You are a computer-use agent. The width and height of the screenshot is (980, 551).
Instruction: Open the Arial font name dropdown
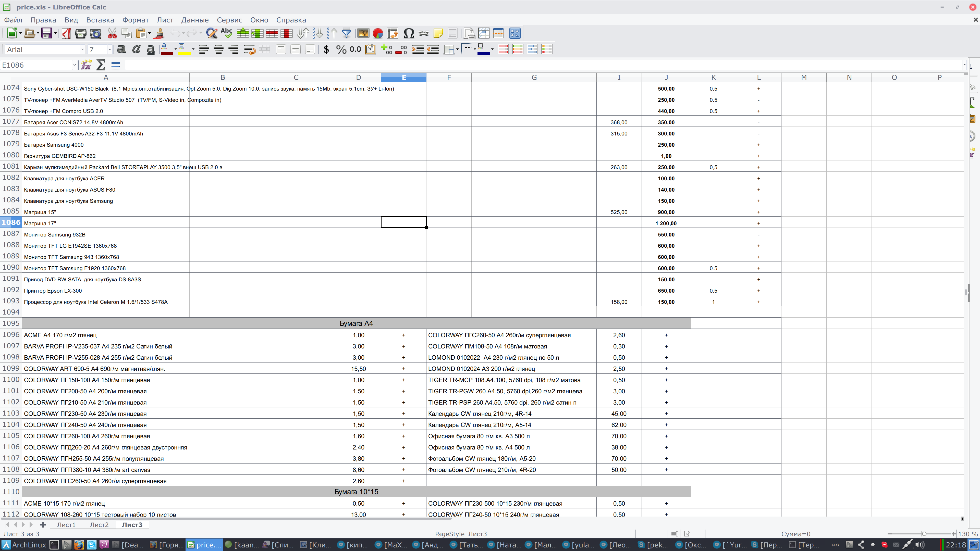pyautogui.click(x=82, y=49)
